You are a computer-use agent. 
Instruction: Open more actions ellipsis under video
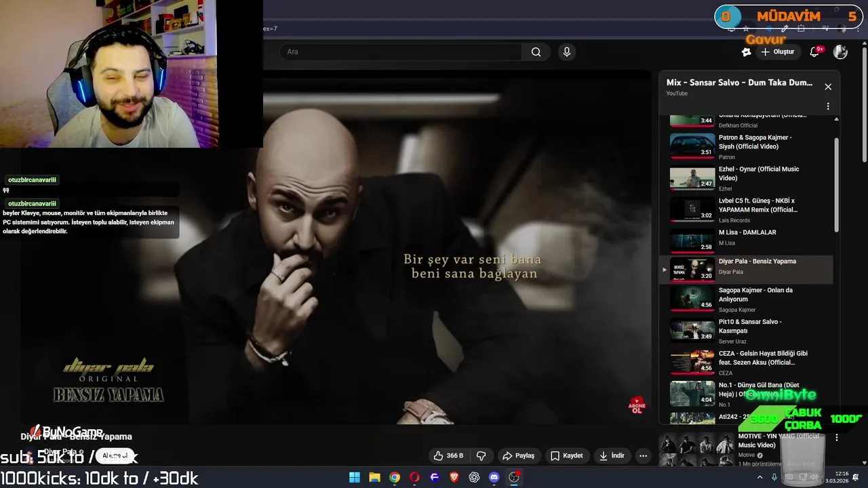click(x=643, y=455)
